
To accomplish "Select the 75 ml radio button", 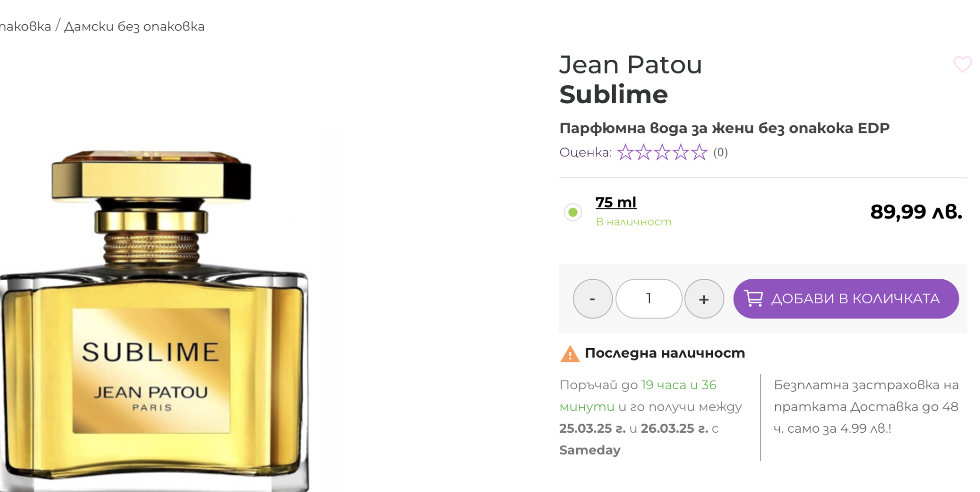I will point(573,212).
